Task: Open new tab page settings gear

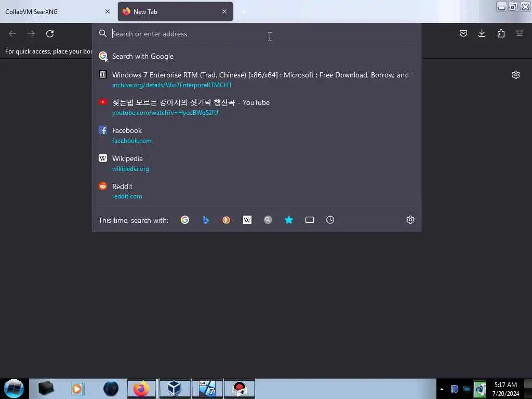Action: (x=516, y=75)
